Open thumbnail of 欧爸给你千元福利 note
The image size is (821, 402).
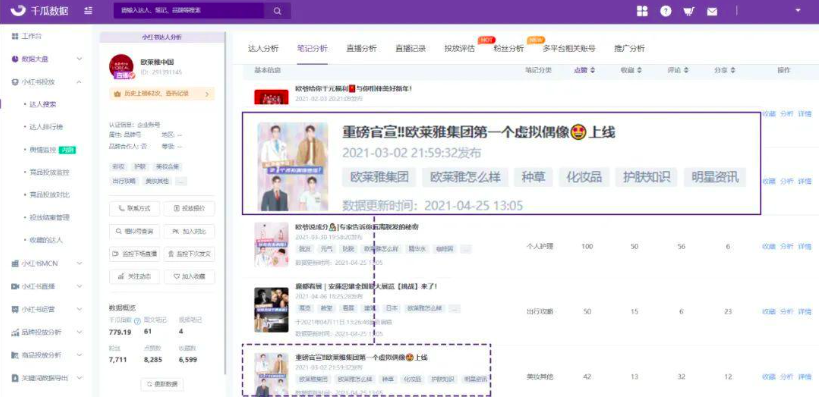point(271,97)
